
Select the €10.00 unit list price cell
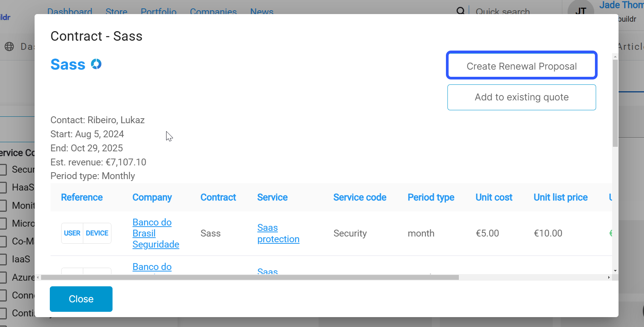tap(548, 233)
